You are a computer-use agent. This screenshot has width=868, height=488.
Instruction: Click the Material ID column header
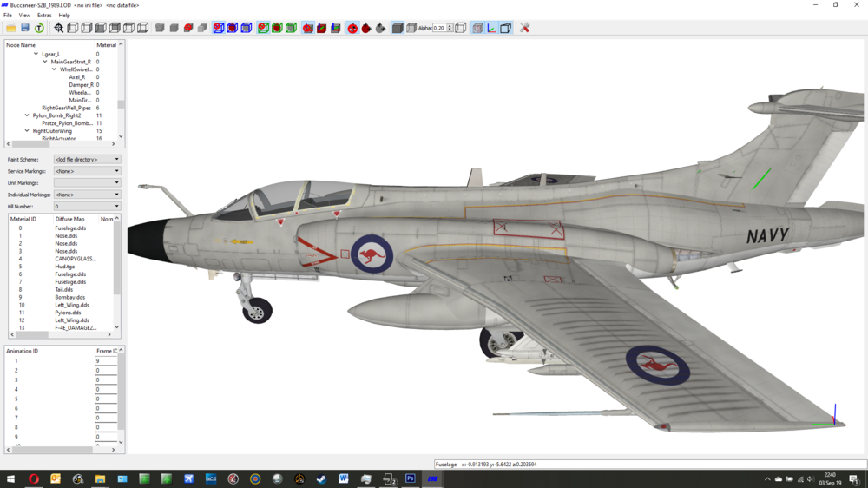[x=23, y=219]
